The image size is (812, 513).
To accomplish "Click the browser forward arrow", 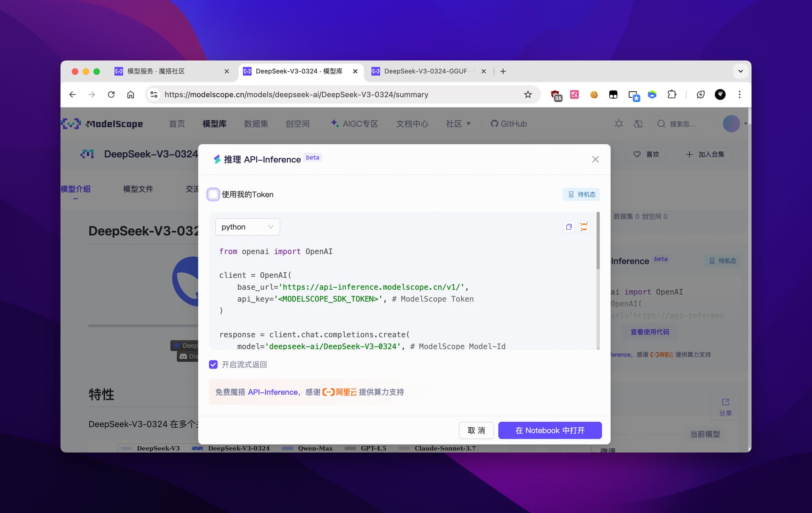I will [91, 95].
